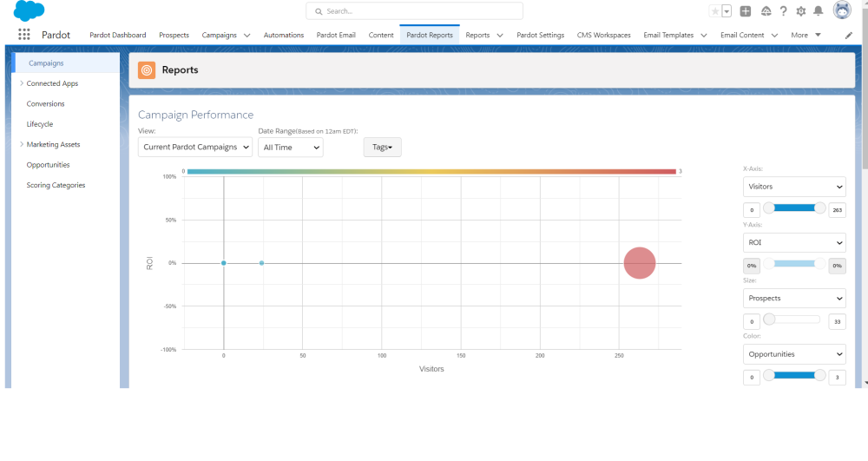Image resolution: width=868 pixels, height=461 pixels.
Task: Click the Salesforce cloud logo
Action: 29,10
